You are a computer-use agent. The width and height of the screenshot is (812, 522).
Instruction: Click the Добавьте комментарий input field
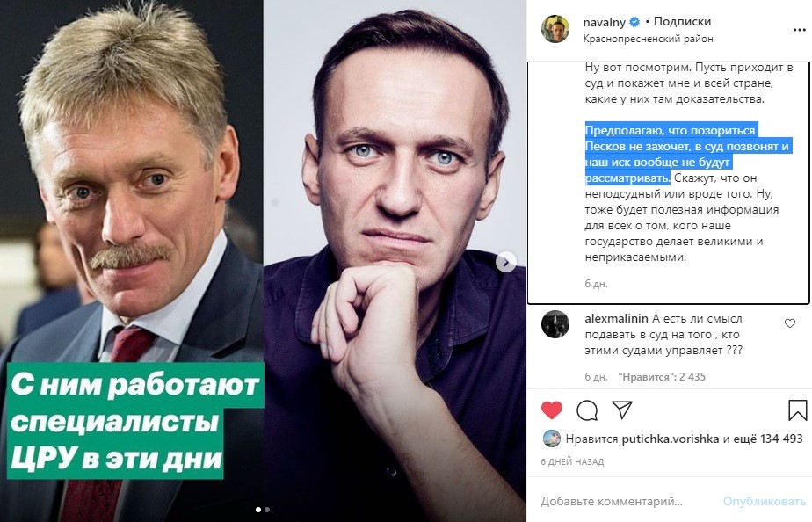tap(612, 501)
